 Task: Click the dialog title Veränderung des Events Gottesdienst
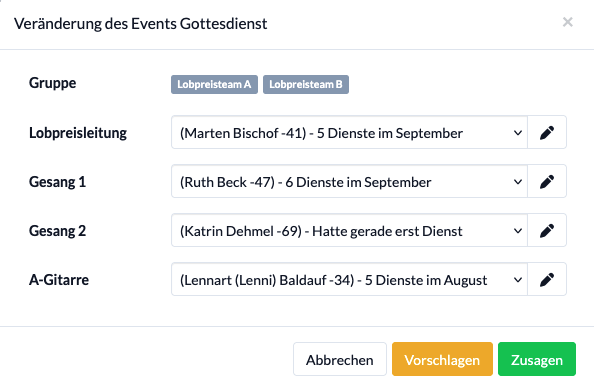[x=141, y=23]
